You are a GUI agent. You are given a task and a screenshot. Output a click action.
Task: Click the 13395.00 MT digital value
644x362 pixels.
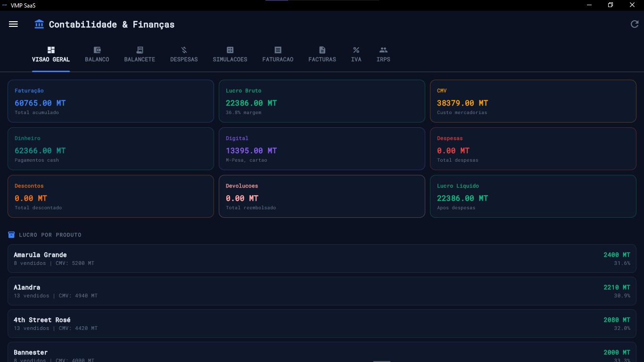[x=251, y=150]
